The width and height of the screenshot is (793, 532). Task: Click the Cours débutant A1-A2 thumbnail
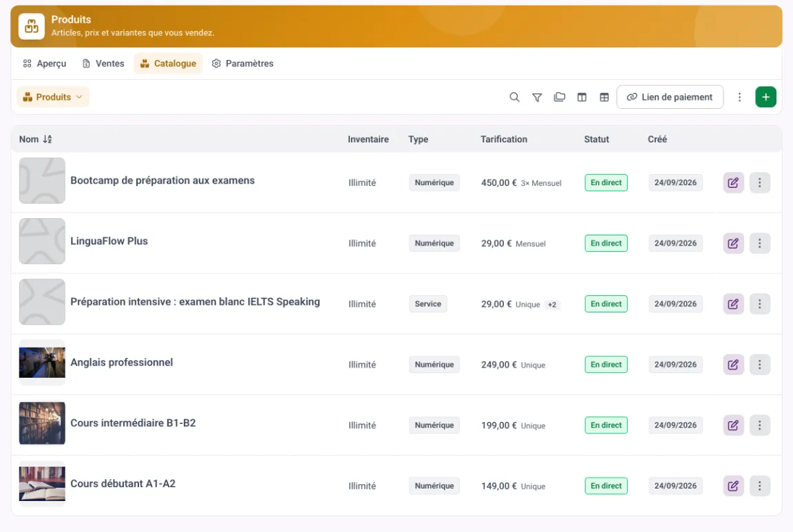[x=42, y=484]
